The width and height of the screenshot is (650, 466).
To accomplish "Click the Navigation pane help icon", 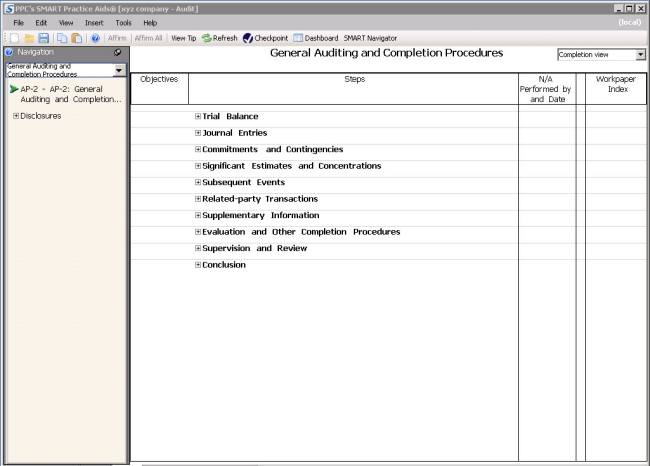I will click(x=9, y=52).
